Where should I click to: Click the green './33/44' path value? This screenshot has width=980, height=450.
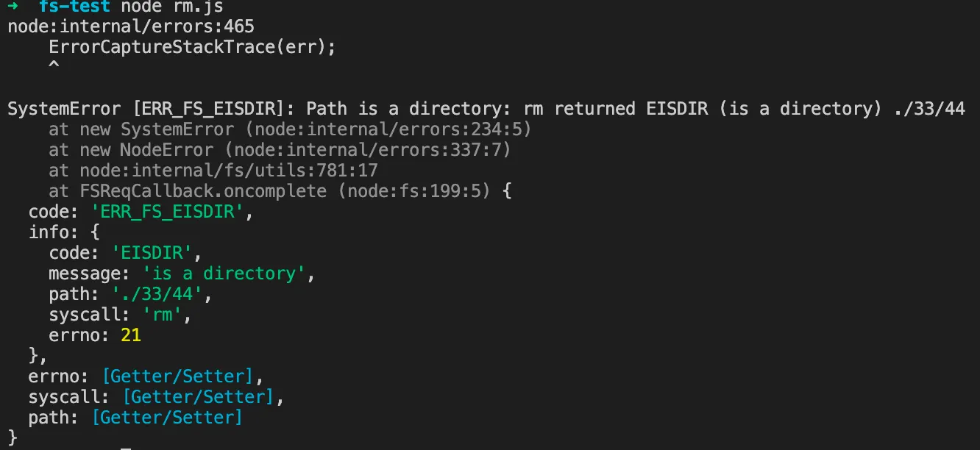pos(157,294)
